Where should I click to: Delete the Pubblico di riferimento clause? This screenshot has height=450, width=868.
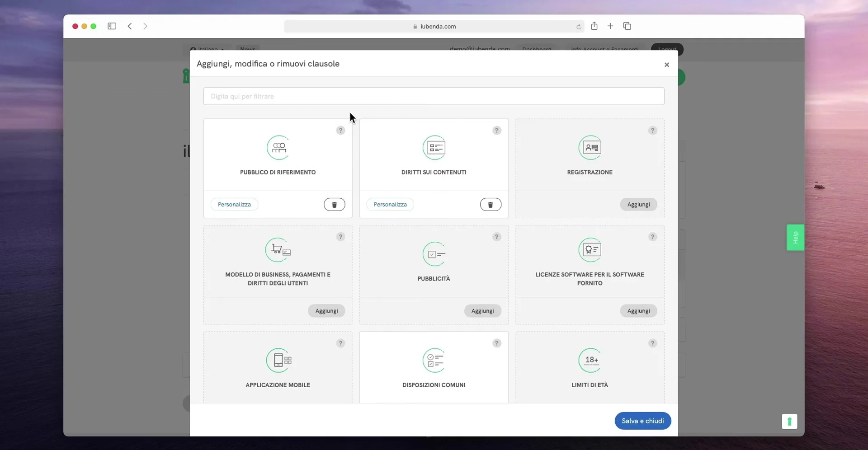tap(335, 205)
